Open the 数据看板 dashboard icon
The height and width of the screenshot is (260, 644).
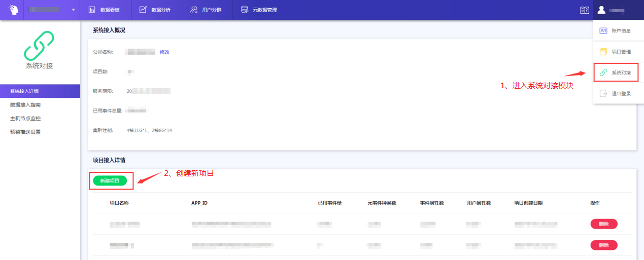tap(92, 10)
